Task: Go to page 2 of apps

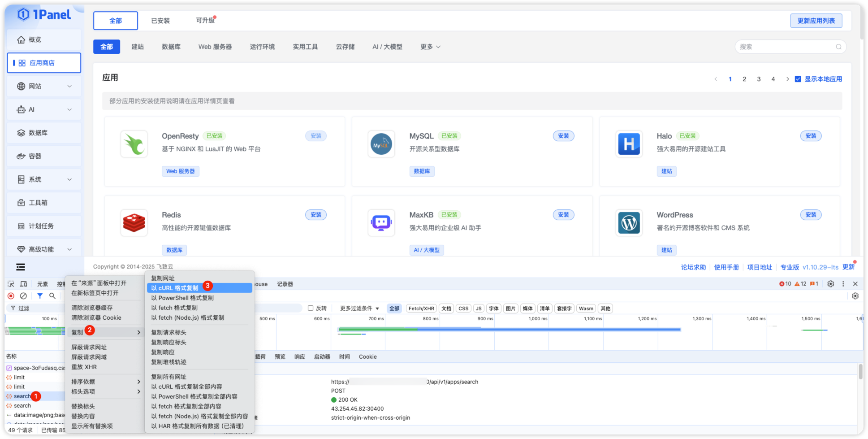Action: click(744, 79)
